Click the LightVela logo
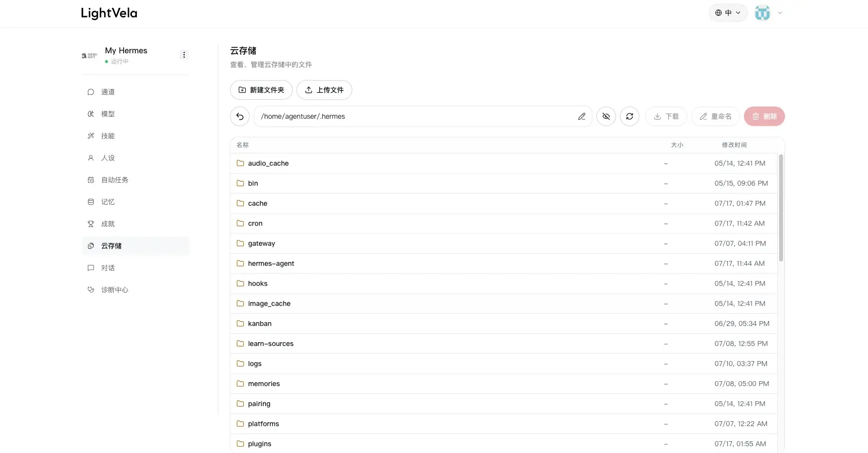 pyautogui.click(x=109, y=13)
